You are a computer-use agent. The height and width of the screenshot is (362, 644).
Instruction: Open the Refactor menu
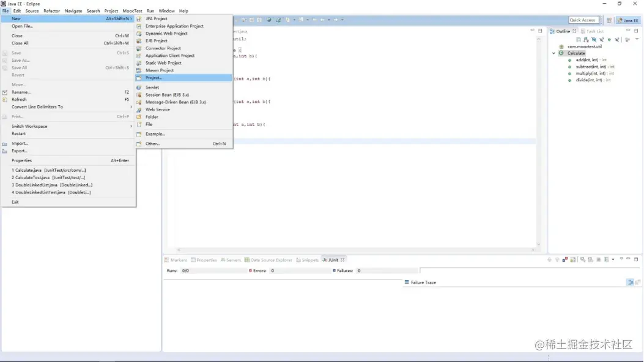pyautogui.click(x=52, y=11)
